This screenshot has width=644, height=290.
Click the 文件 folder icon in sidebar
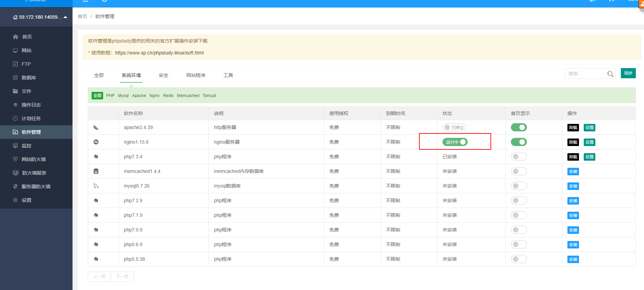pyautogui.click(x=15, y=91)
